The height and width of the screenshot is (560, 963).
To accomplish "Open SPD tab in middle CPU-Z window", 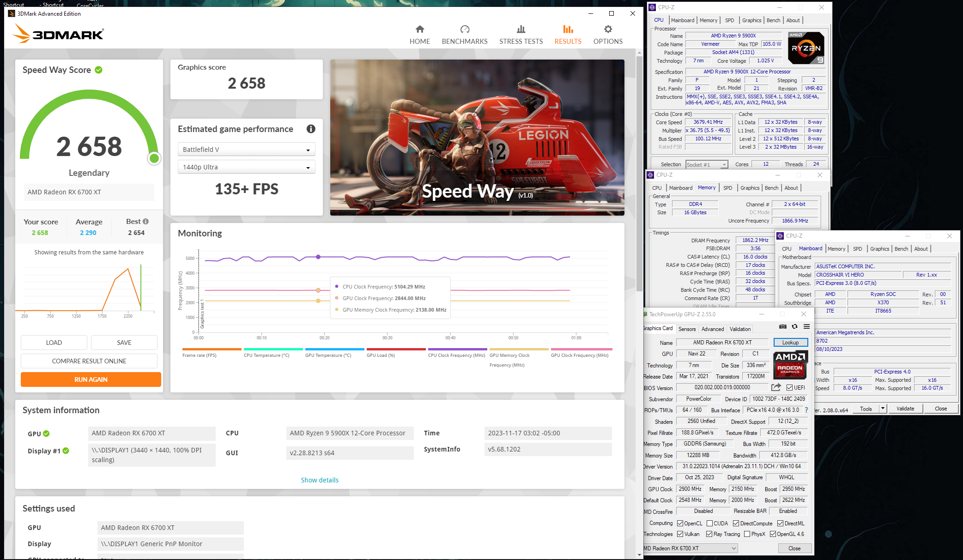I will coord(727,188).
